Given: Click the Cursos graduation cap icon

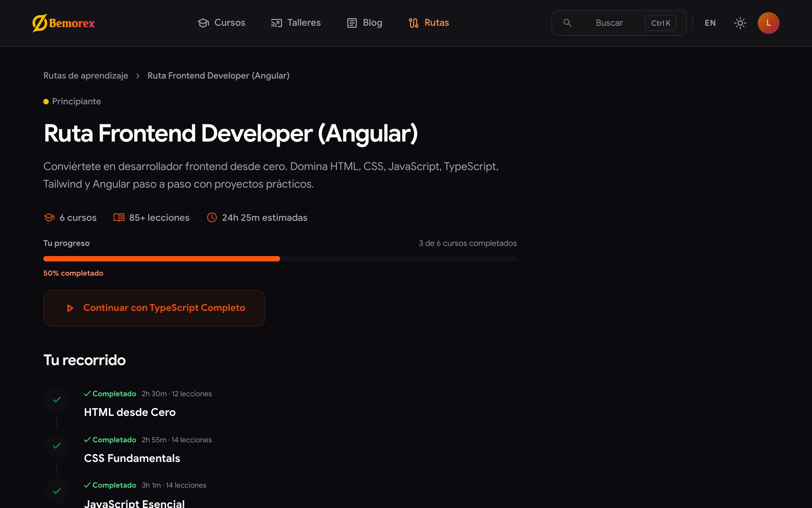Looking at the screenshot, I should tap(203, 23).
